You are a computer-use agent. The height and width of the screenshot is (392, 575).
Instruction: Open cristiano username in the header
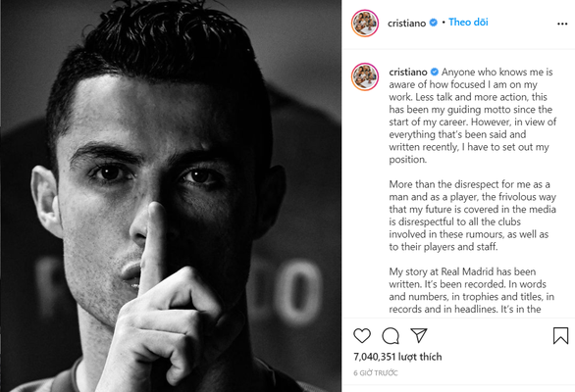coord(406,24)
